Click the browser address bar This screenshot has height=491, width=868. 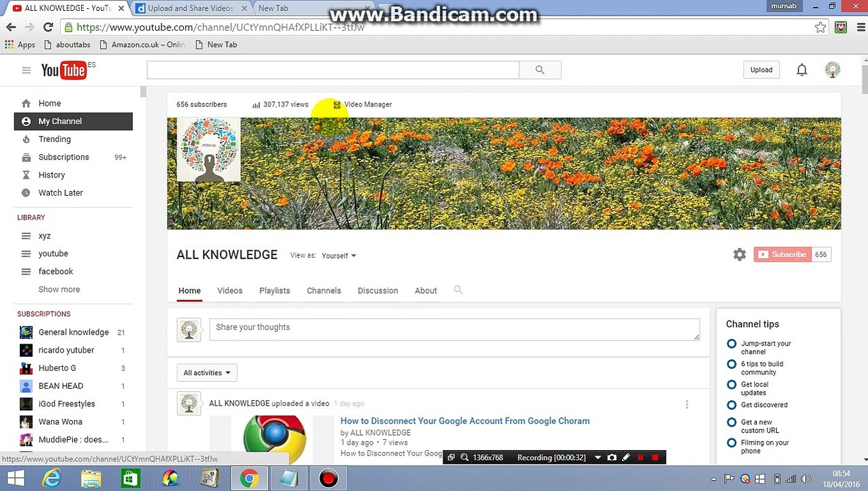[436, 27]
